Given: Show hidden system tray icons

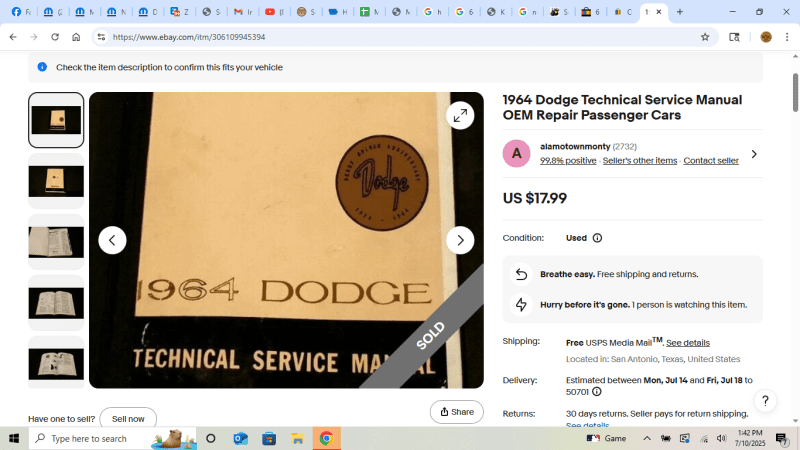Looking at the screenshot, I should tap(646, 438).
